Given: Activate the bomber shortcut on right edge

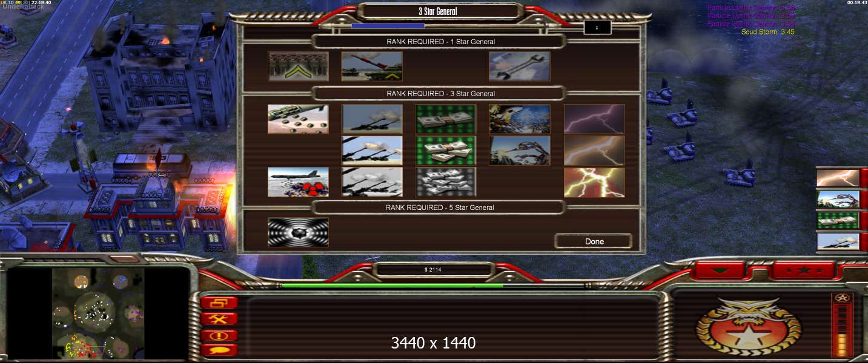Looking at the screenshot, I should point(838,241).
